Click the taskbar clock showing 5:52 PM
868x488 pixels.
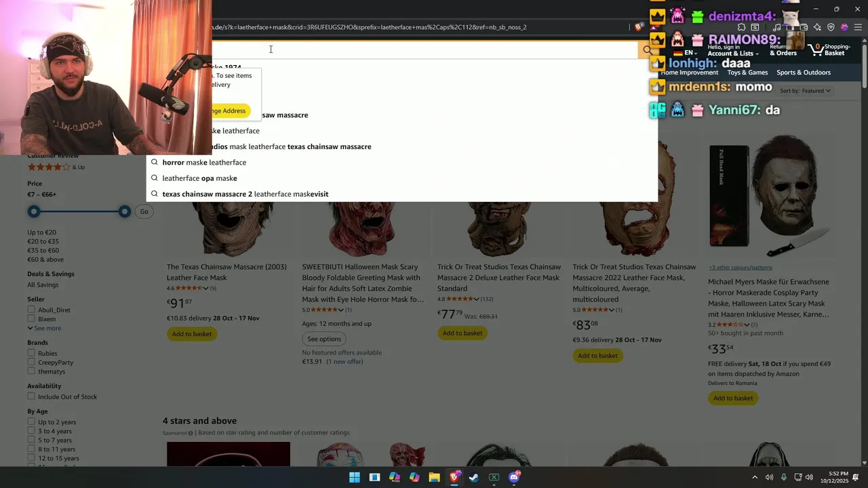point(833,477)
